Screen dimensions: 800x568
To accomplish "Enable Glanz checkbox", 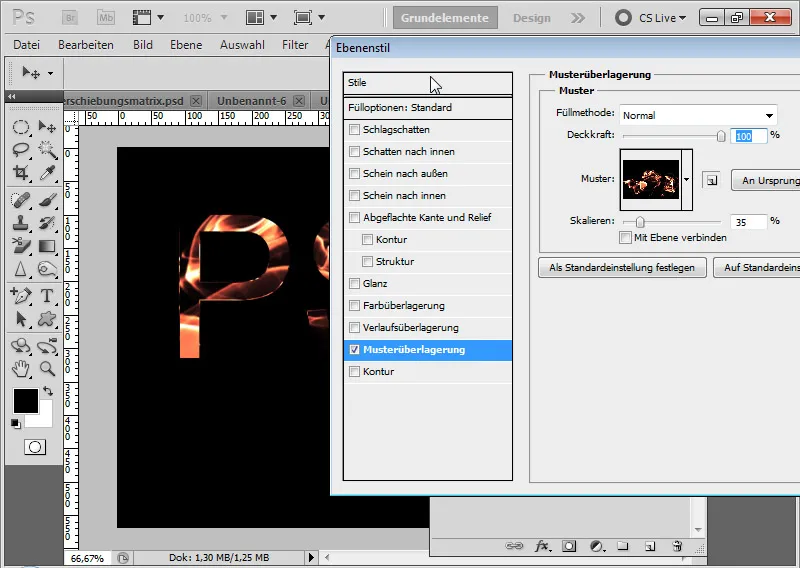I will [355, 283].
